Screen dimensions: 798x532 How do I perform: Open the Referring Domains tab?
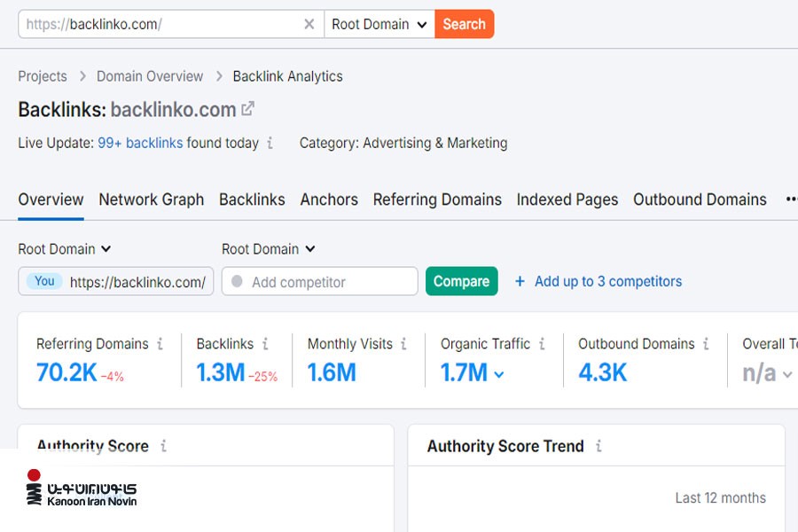point(437,199)
